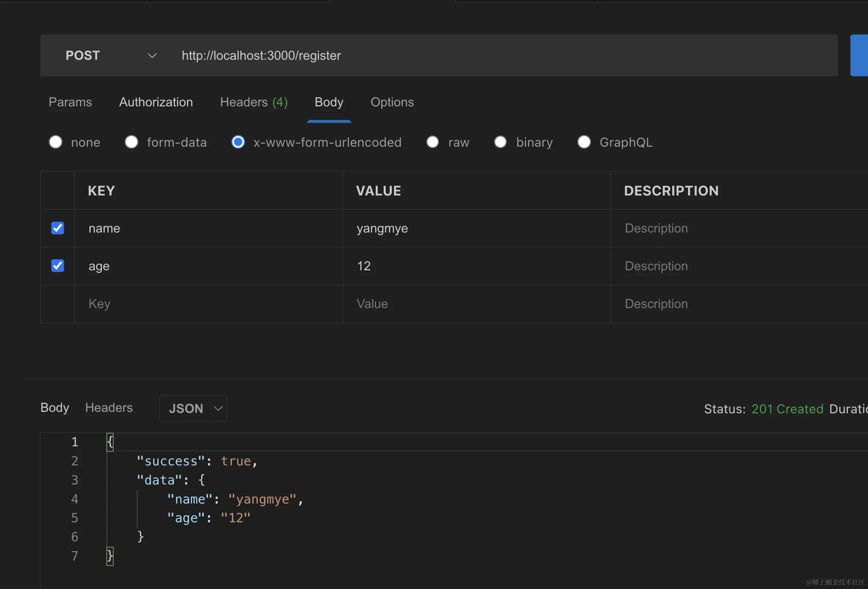Viewport: 868px width, 589px height.
Task: Select form-data radio button
Action: coord(131,142)
